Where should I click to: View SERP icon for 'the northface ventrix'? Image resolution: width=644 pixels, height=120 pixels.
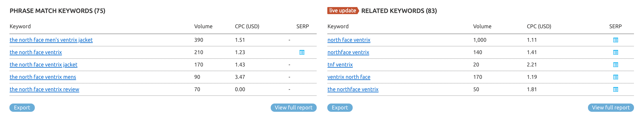616,89
